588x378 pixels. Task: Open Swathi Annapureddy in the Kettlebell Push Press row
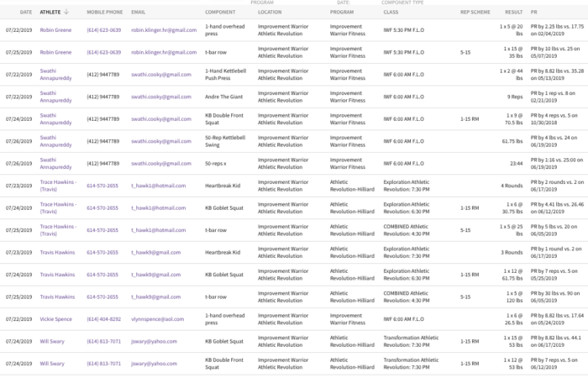55,74
